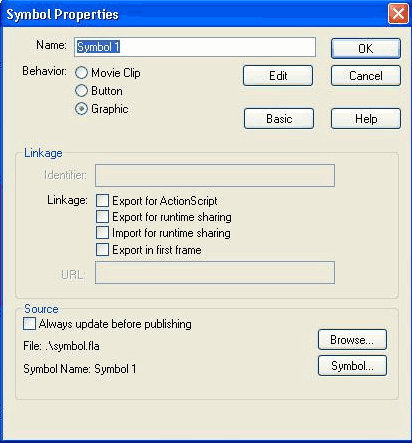Click the Cancel button
Viewport: 412px width, 443px height.
(x=366, y=76)
